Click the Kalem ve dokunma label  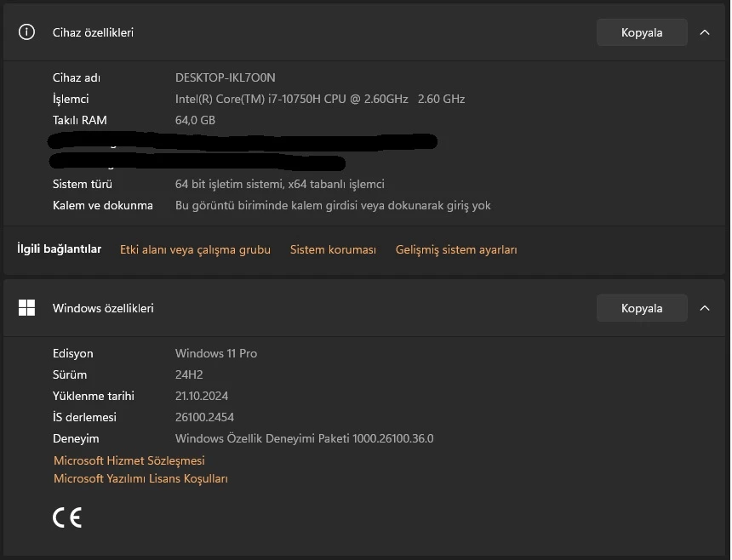pyautogui.click(x=103, y=205)
